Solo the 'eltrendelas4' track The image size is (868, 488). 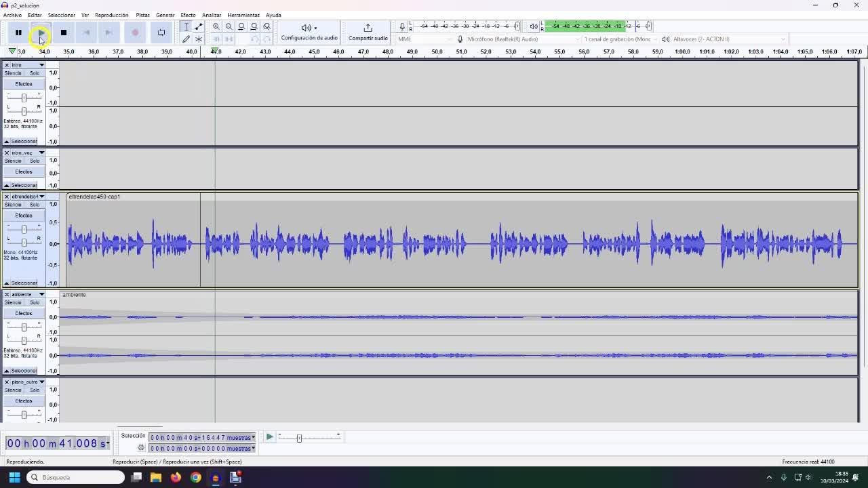click(x=35, y=205)
